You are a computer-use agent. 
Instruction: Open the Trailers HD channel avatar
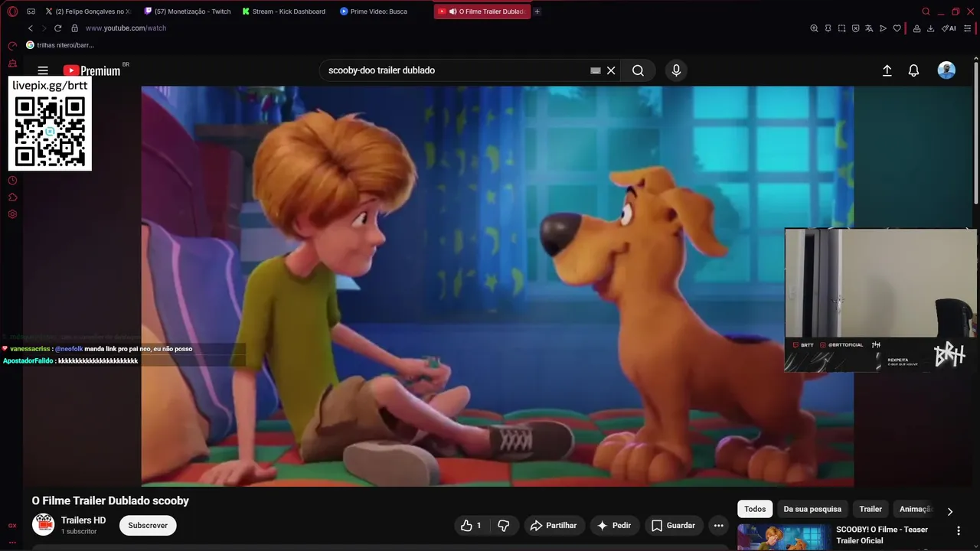(44, 524)
